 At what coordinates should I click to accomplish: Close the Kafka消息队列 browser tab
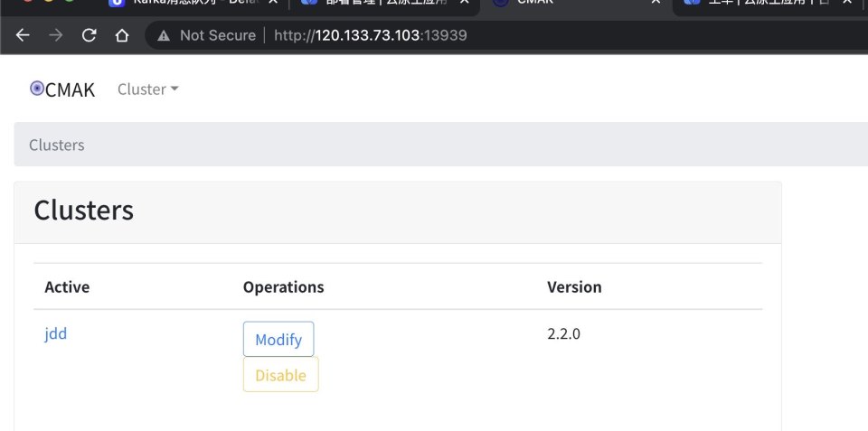click(x=273, y=3)
